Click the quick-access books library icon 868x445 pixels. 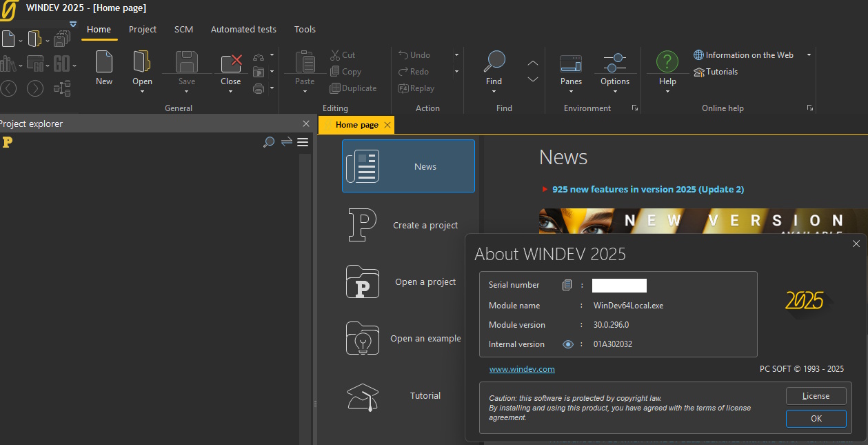(x=8, y=64)
